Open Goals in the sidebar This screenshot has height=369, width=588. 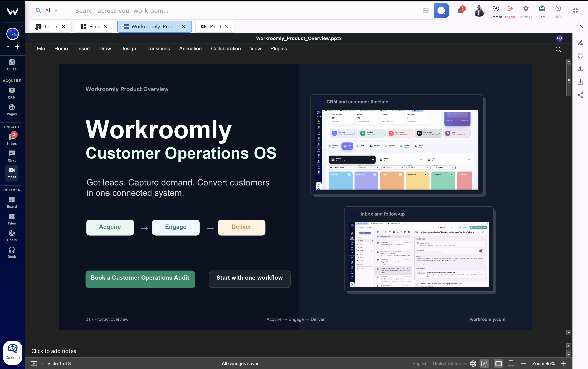(x=12, y=236)
